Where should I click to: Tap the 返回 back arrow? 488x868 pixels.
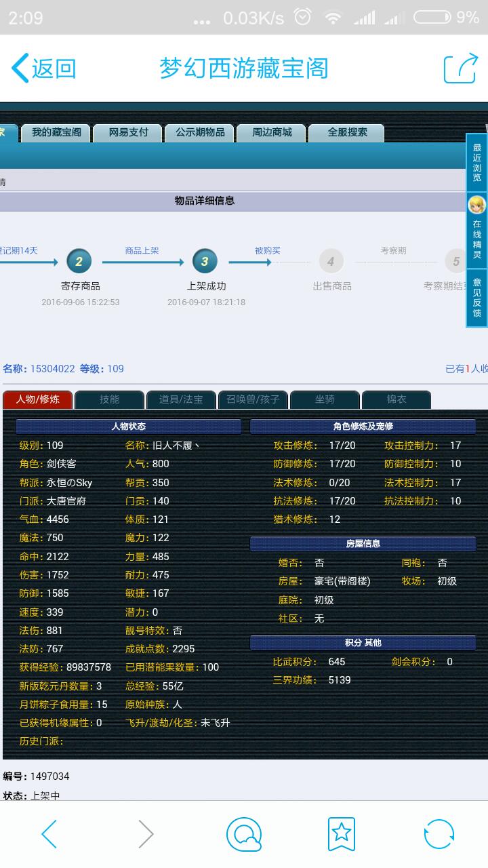(20, 68)
